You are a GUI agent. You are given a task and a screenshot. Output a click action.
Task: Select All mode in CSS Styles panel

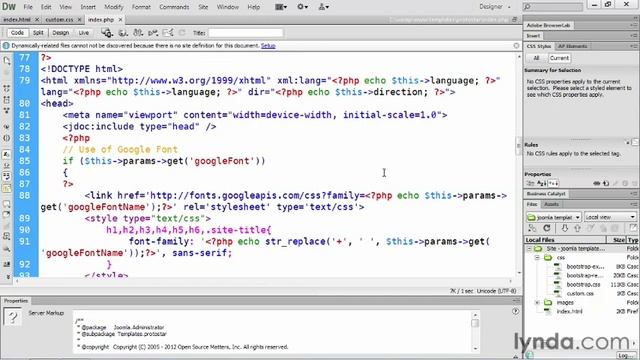point(536,58)
